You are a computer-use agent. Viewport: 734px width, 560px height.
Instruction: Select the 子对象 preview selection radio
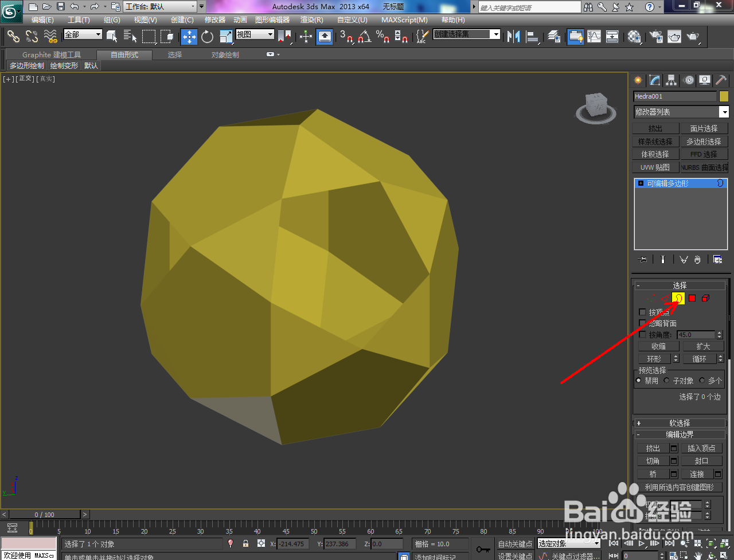point(666,381)
